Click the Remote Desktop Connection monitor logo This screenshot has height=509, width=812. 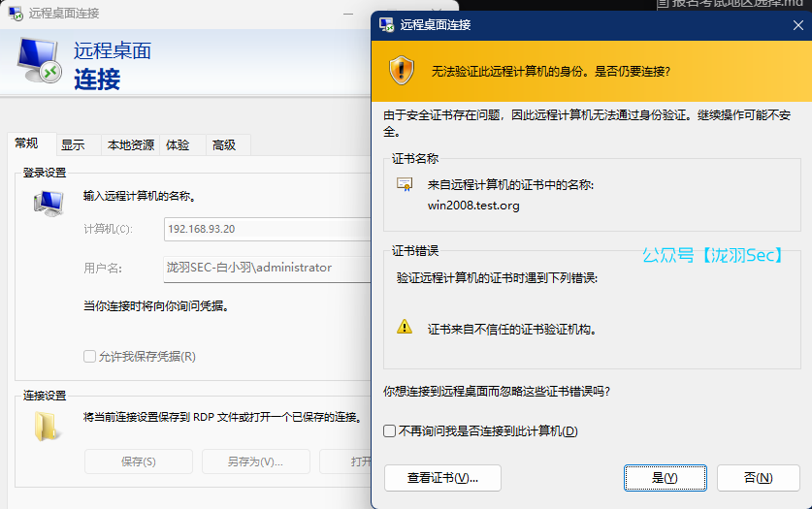[39, 60]
